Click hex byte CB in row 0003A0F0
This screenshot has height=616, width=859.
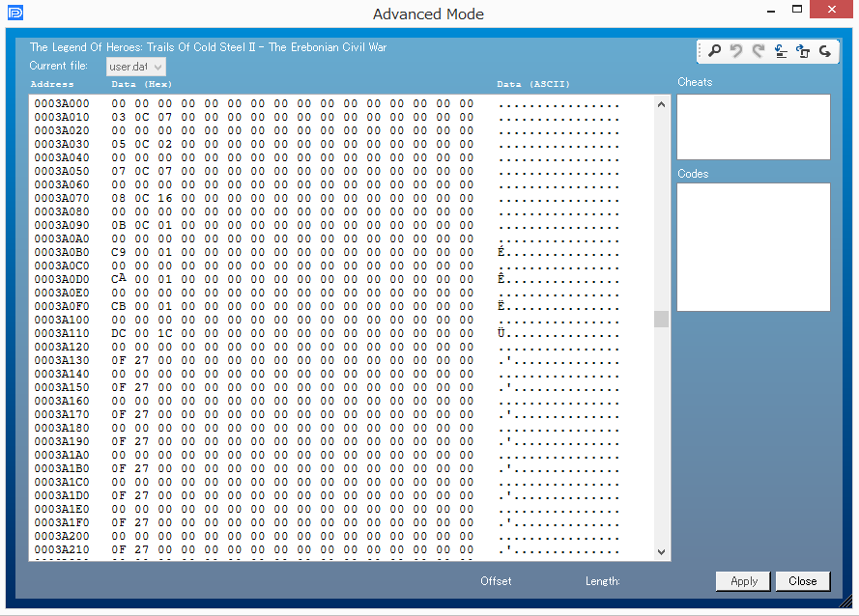[x=118, y=306]
